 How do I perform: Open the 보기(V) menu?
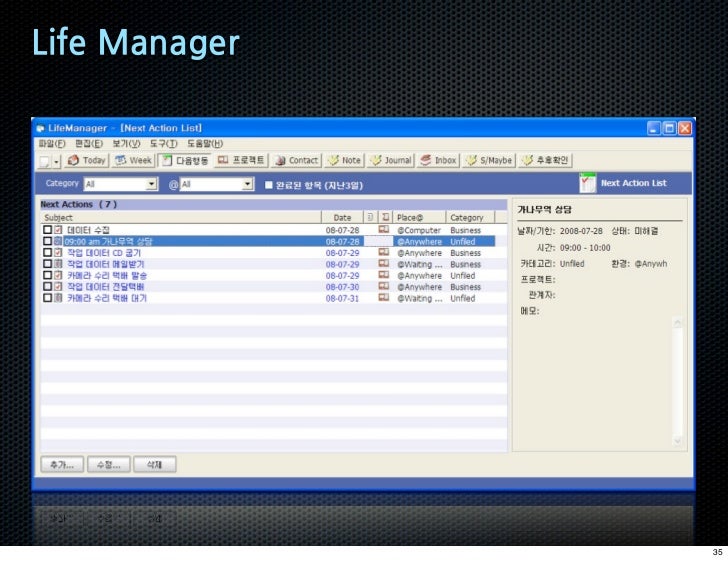[x=126, y=144]
